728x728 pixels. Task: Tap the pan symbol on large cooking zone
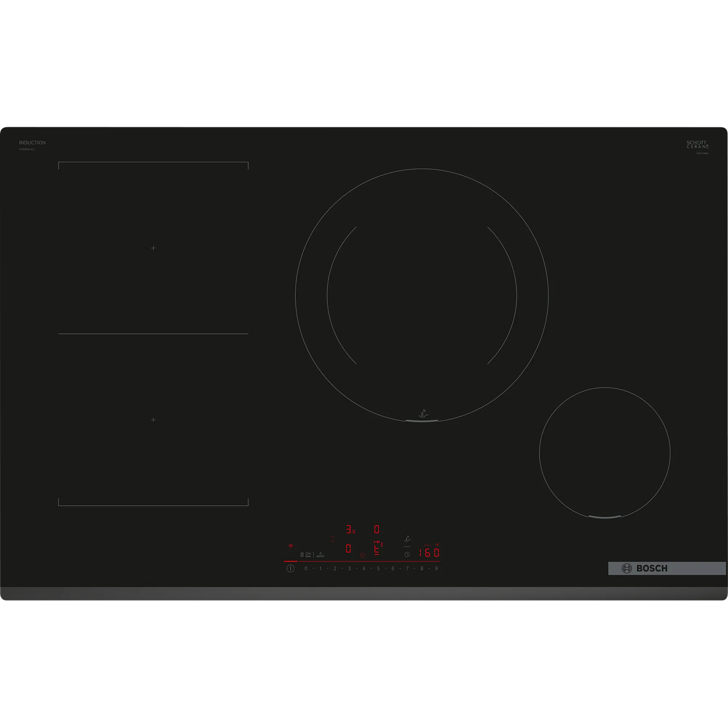click(x=423, y=414)
